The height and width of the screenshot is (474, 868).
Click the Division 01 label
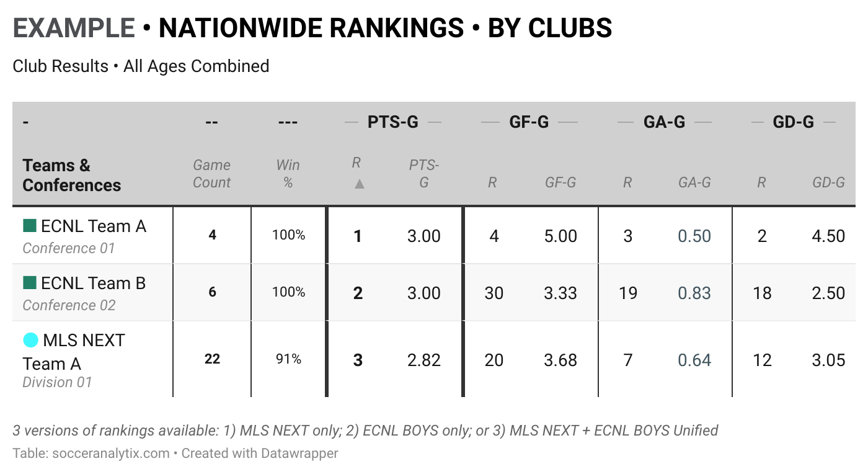pos(57,382)
